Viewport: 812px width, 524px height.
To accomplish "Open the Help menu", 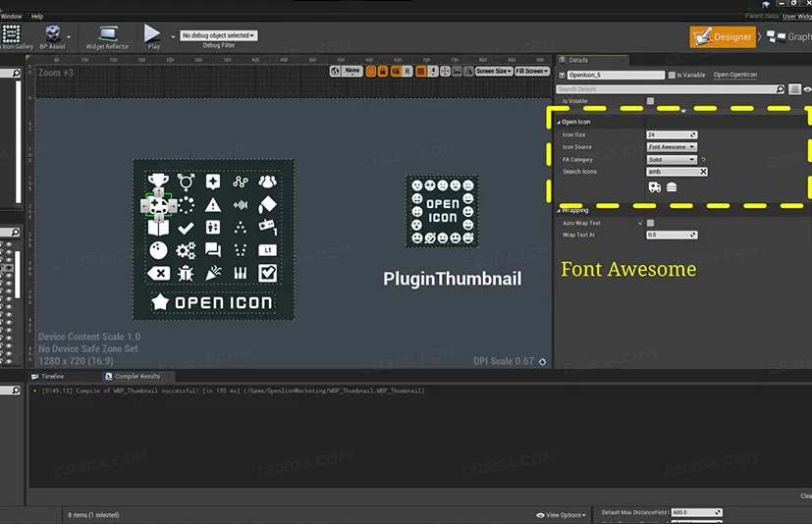I will pyautogui.click(x=37, y=16).
